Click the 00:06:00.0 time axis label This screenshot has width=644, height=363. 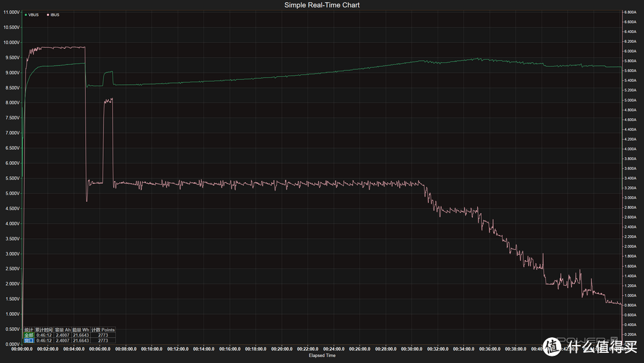100,349
